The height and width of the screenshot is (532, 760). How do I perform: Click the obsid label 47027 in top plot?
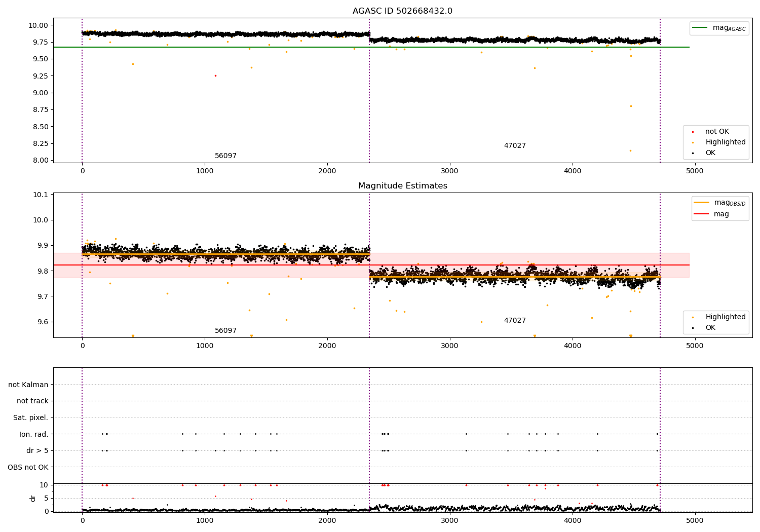515,146
